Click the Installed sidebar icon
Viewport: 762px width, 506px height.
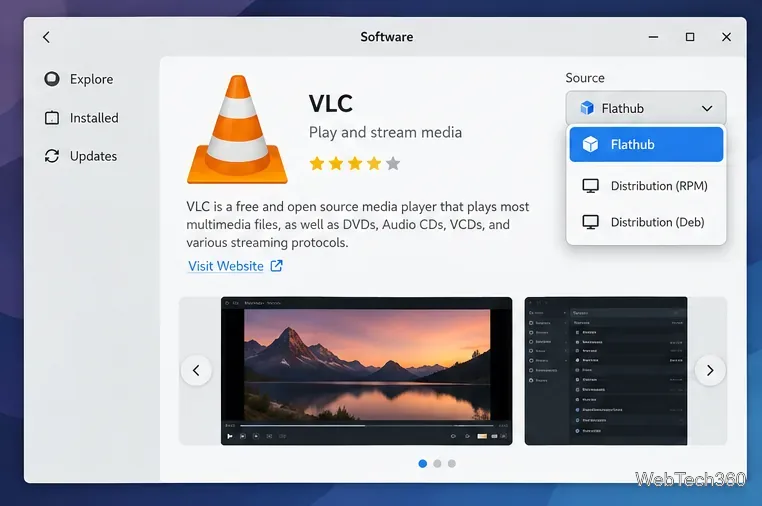pyautogui.click(x=52, y=118)
